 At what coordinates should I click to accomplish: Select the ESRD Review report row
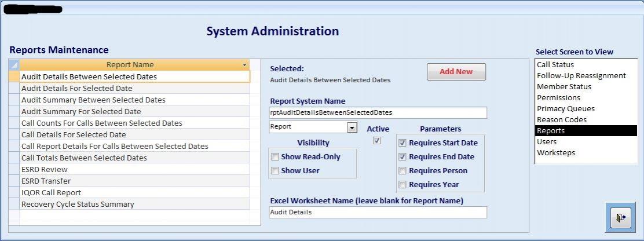[45, 169]
